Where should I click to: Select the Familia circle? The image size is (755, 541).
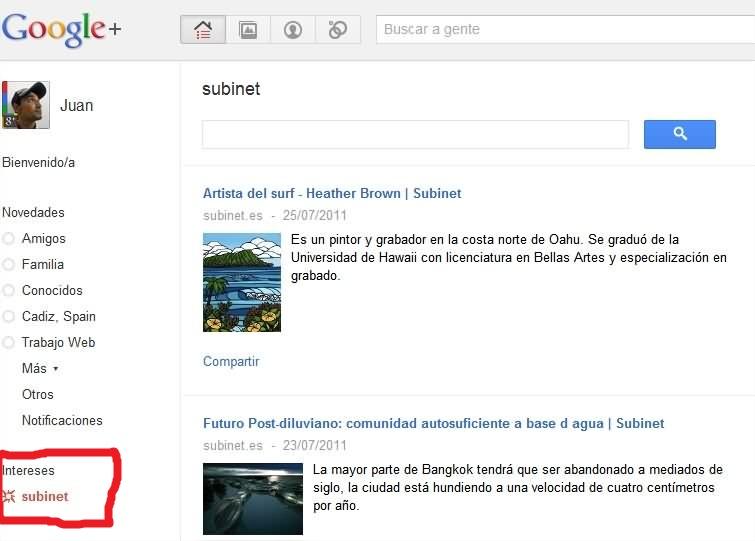point(42,264)
